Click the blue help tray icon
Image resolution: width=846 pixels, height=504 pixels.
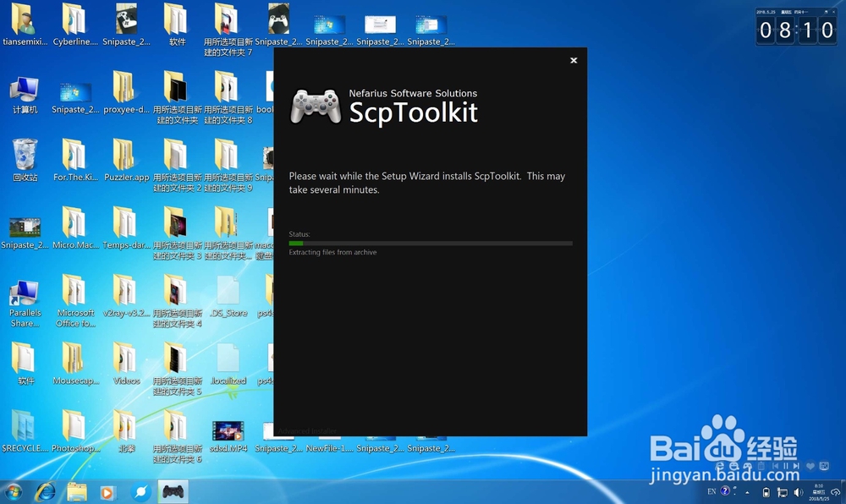point(725,490)
